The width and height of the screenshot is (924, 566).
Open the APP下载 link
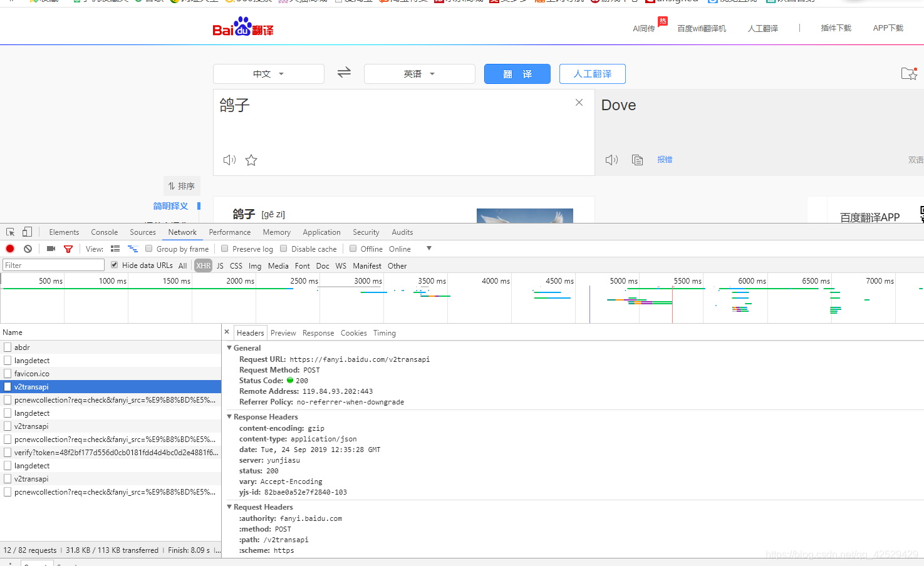click(x=888, y=28)
